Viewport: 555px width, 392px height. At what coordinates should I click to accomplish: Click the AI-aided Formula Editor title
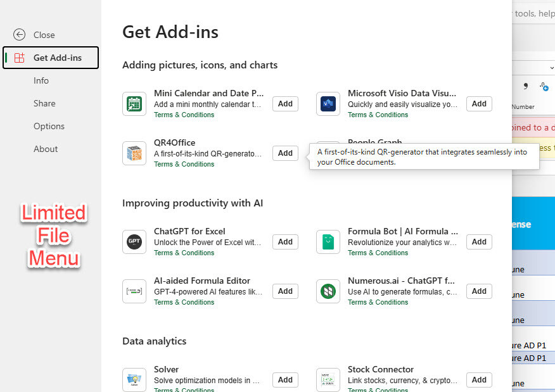point(201,281)
